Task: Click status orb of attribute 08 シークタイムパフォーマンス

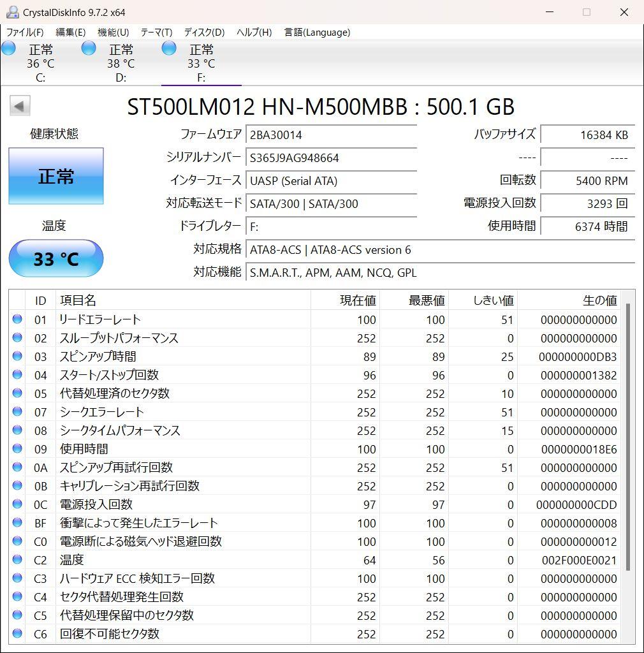Action: tap(17, 430)
